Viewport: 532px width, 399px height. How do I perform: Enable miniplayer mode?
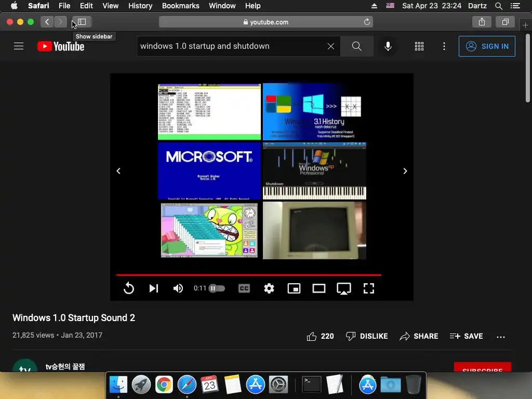click(294, 288)
